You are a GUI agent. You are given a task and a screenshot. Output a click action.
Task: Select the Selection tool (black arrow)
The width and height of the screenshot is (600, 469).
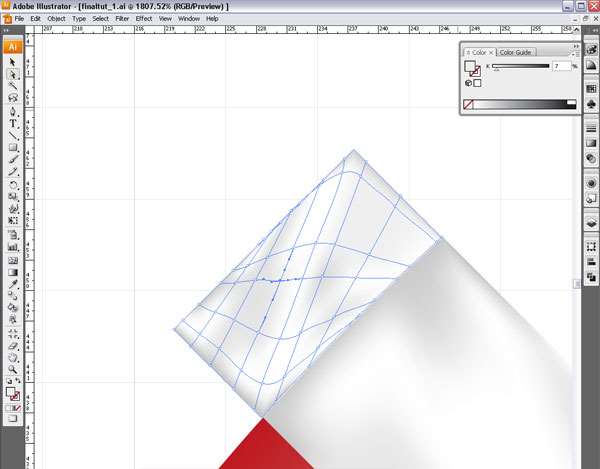click(x=13, y=62)
